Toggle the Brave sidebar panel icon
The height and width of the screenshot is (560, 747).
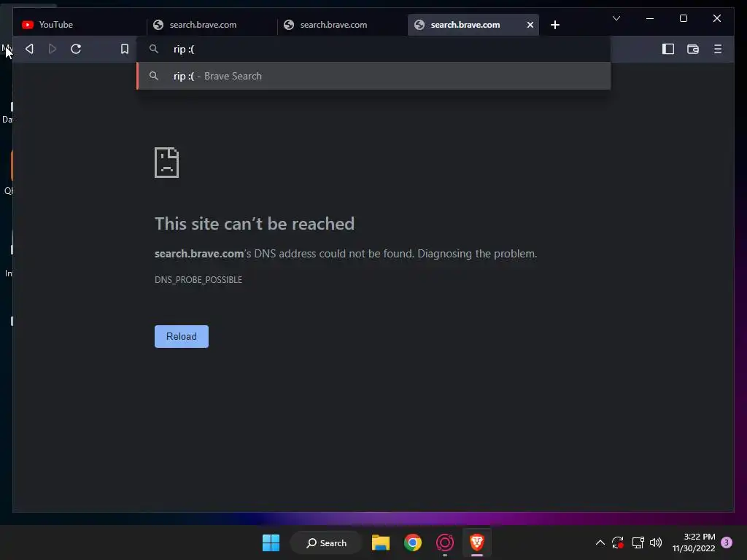coord(668,49)
